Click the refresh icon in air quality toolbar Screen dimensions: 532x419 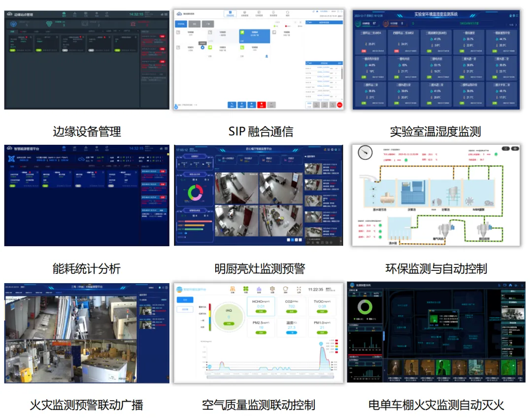click(x=285, y=290)
